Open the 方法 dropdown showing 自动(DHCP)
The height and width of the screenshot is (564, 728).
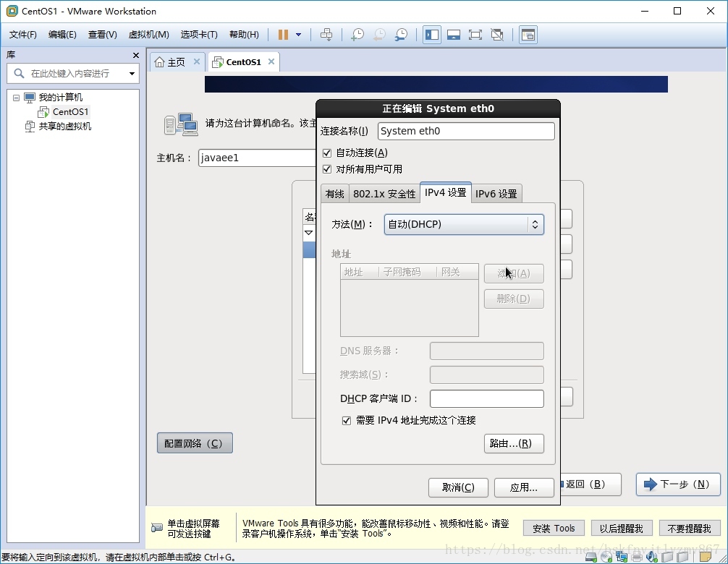pos(464,224)
